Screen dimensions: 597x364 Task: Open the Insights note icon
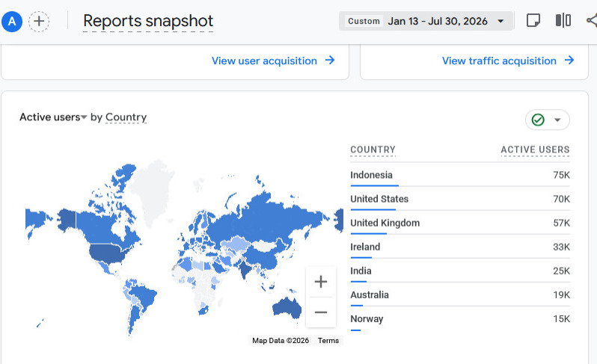533,20
